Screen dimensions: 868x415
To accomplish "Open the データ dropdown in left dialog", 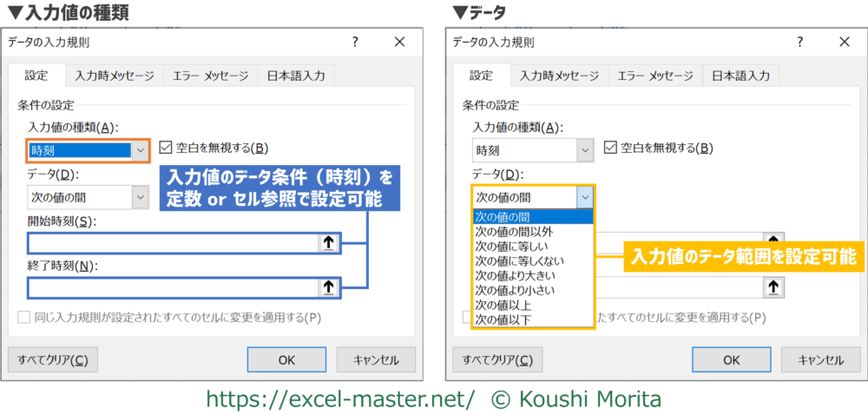I will coord(141,197).
